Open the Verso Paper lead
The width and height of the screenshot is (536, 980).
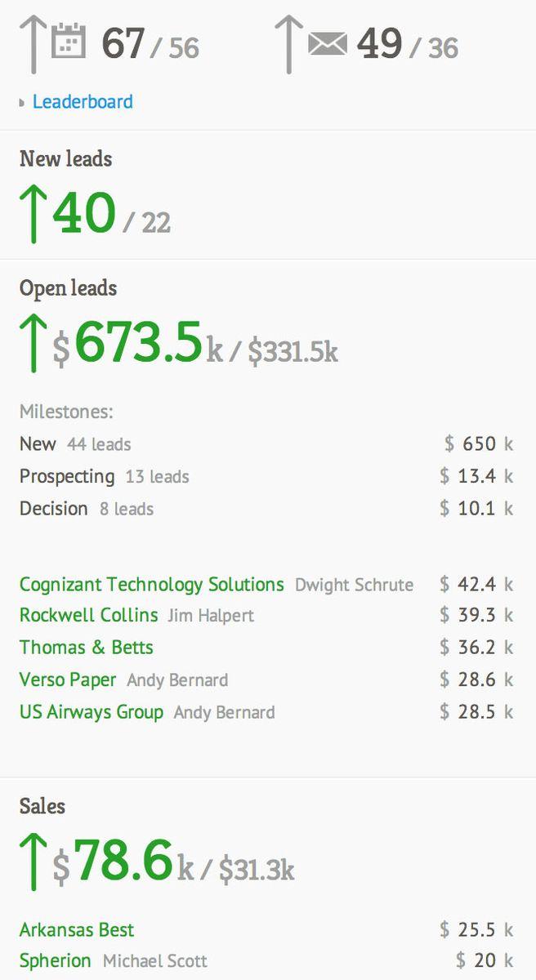coord(68,679)
